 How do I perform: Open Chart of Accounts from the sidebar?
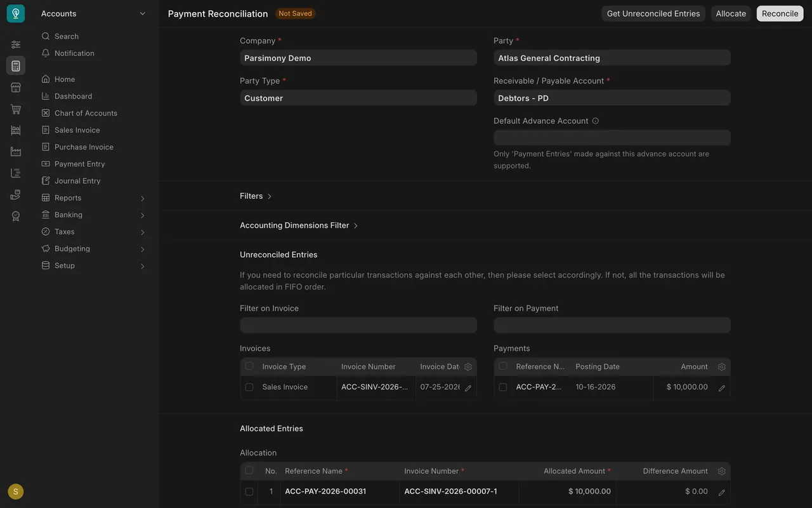tap(94, 113)
